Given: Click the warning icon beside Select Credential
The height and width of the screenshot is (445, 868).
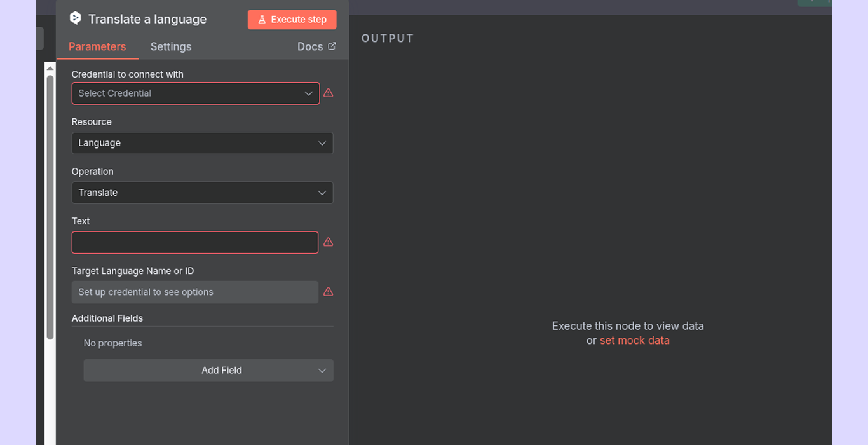Looking at the screenshot, I should tap(328, 93).
